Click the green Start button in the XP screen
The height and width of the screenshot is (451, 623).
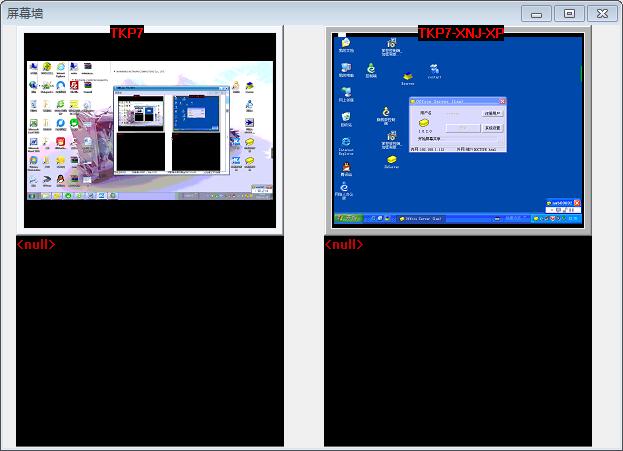click(x=348, y=218)
